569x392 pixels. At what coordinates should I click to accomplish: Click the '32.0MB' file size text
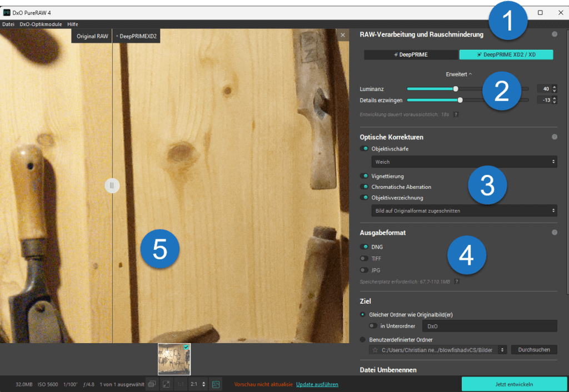[x=24, y=384]
